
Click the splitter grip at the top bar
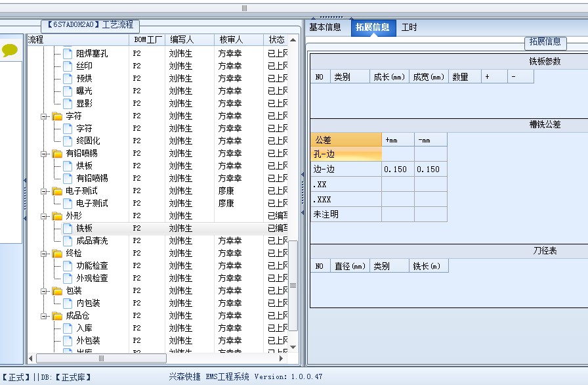pos(245,8)
